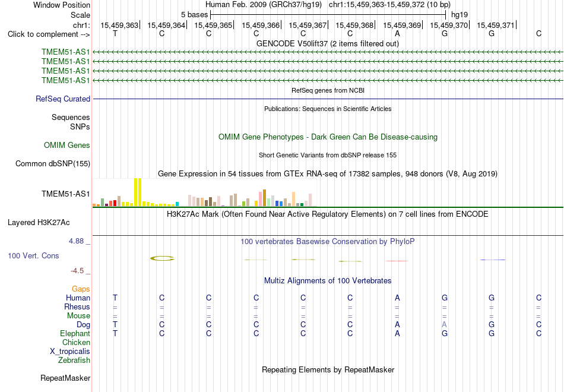The height and width of the screenshot is (392, 564).
Task: Click the Dog species label
Action: (x=84, y=325)
